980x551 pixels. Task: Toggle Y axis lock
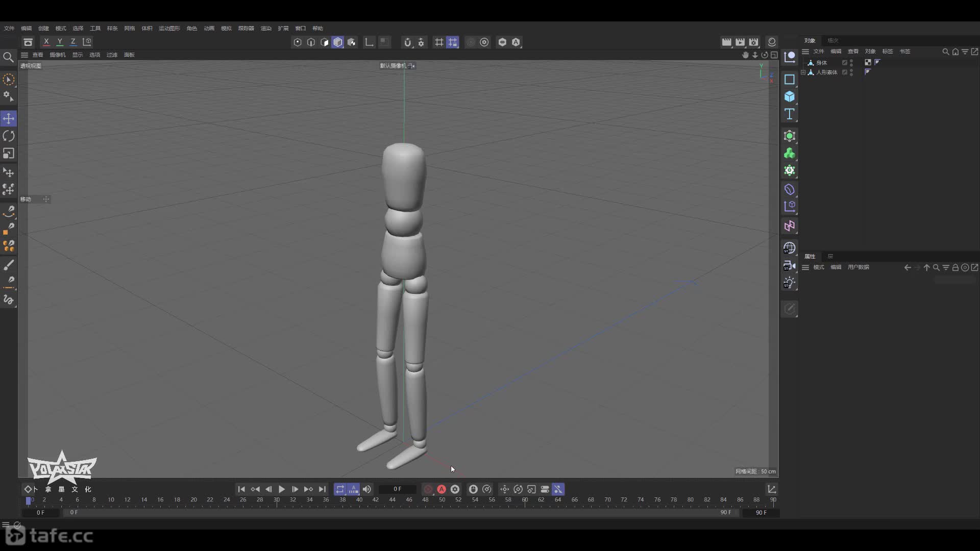60,42
